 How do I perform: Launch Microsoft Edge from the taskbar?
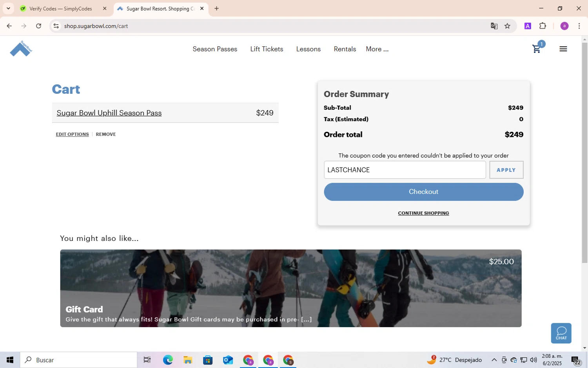click(168, 360)
